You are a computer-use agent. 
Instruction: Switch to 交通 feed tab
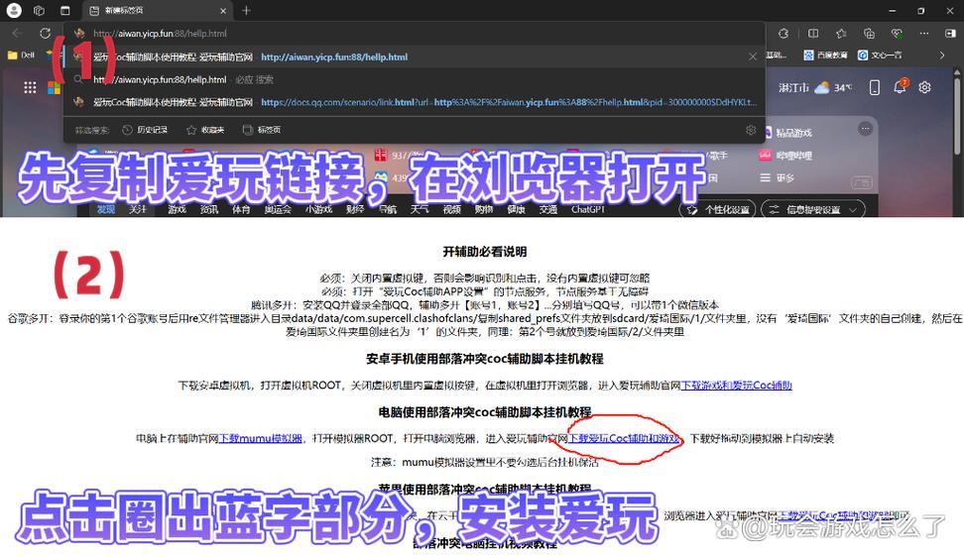[547, 209]
